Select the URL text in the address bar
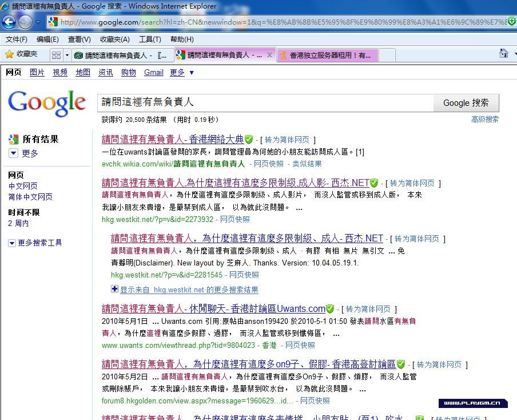This screenshot has width=517, height=420. [x=284, y=22]
